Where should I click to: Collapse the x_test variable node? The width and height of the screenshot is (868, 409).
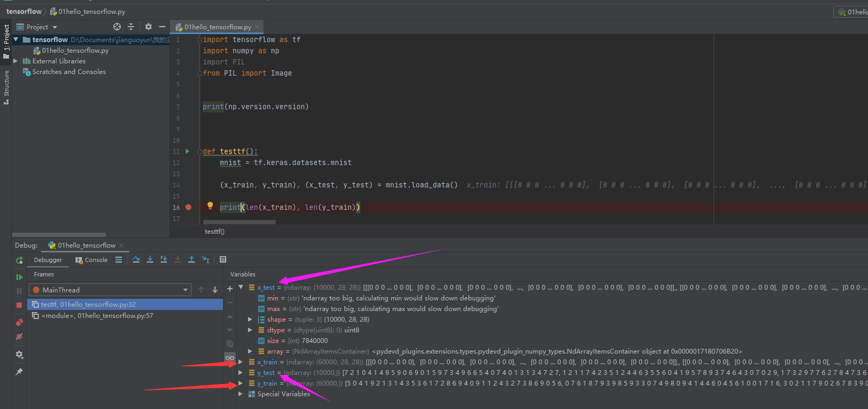(x=241, y=288)
